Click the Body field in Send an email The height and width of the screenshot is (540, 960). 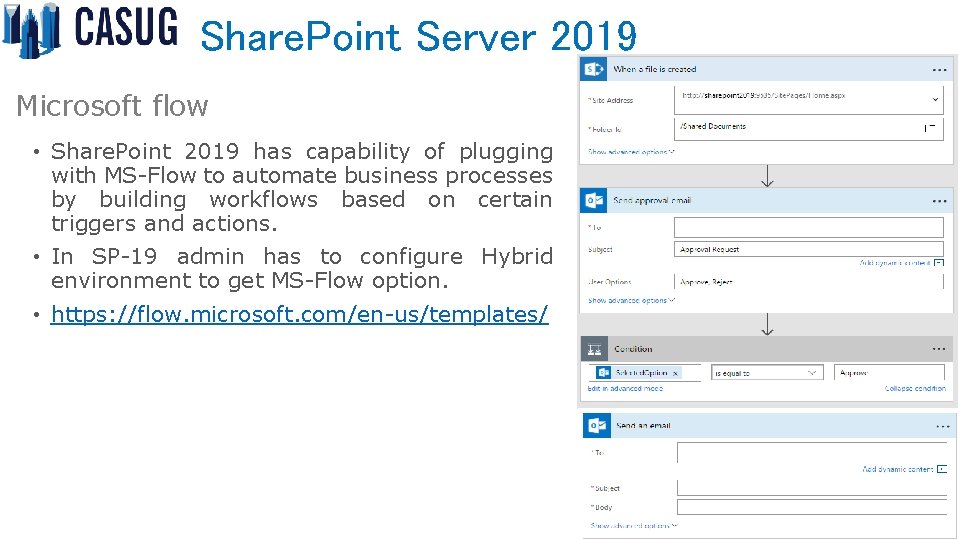pos(812,507)
